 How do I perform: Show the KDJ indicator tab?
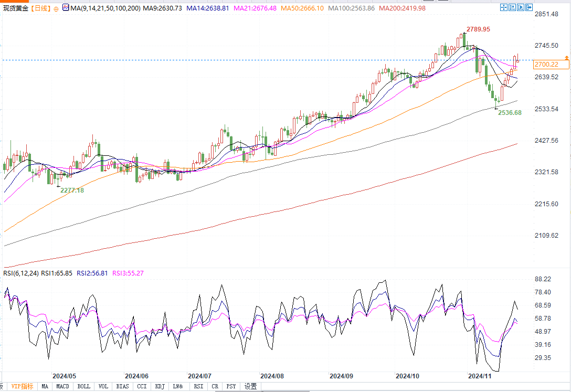click(x=160, y=387)
